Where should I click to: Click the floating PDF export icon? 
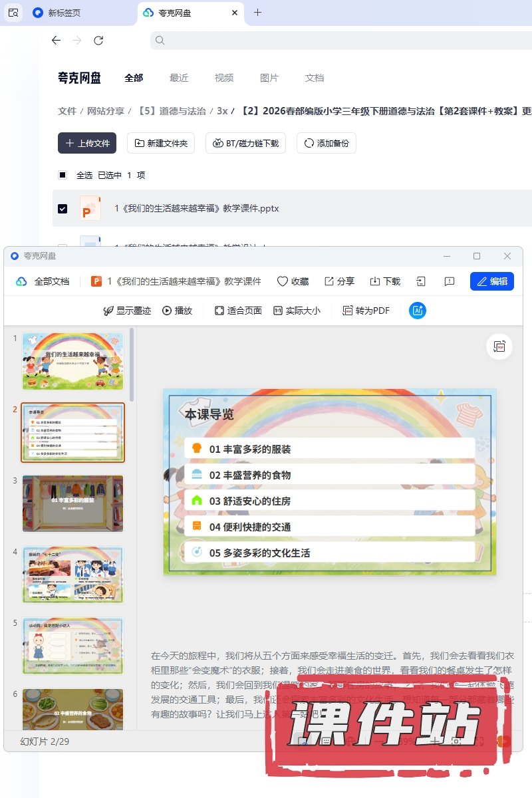pos(499,346)
